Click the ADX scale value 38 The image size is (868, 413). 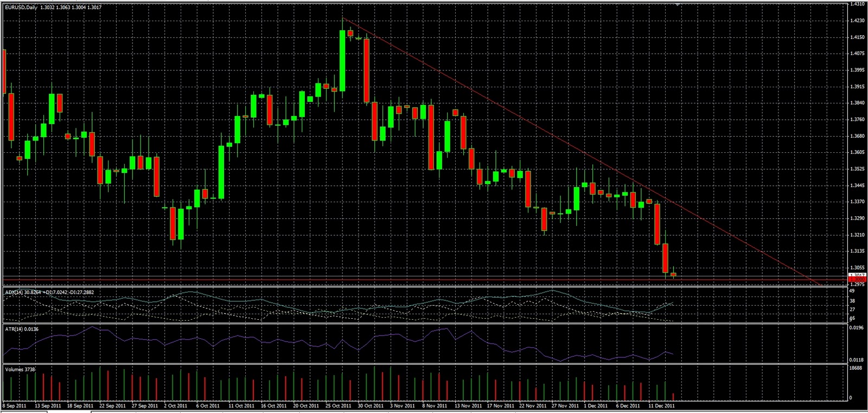(x=852, y=300)
